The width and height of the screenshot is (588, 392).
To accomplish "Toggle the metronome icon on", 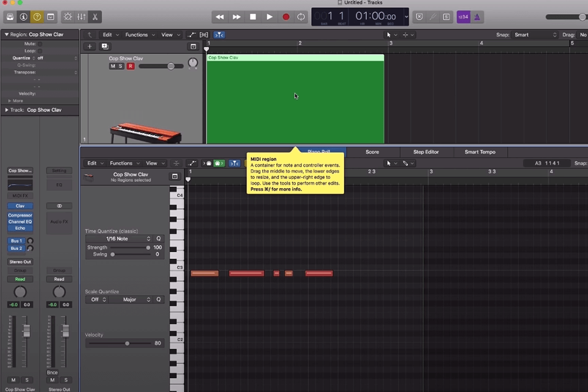I will [477, 17].
